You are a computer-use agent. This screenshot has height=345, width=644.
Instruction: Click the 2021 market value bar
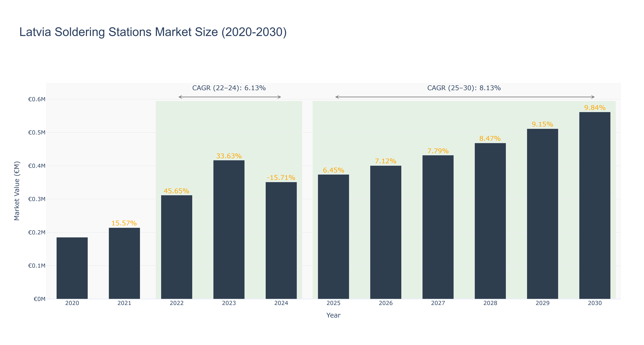pos(124,263)
